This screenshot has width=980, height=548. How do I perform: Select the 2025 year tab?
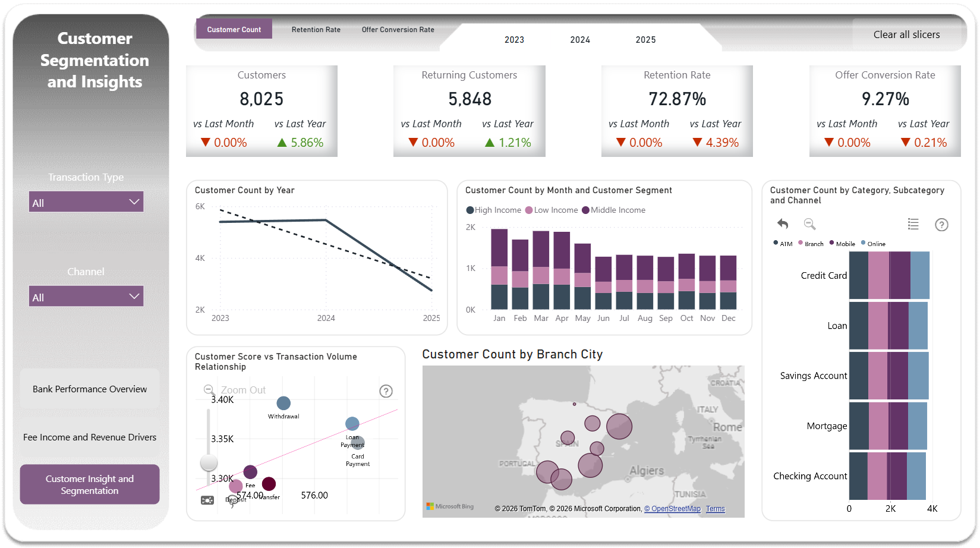coord(646,40)
